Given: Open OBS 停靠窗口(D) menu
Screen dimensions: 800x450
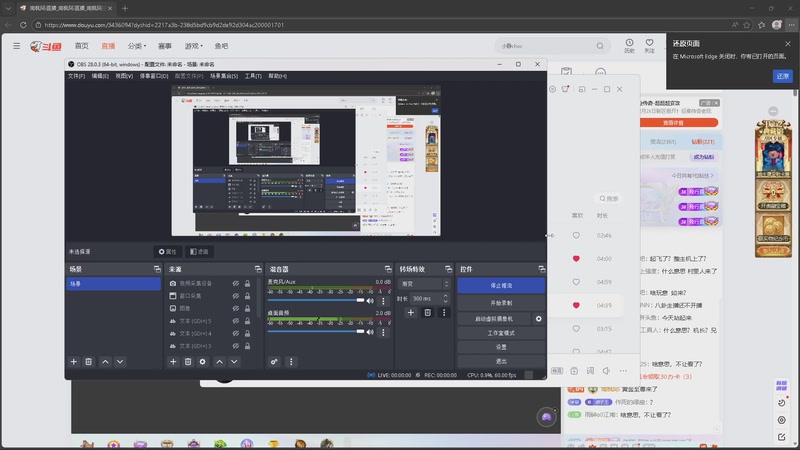Looking at the screenshot, I should (154, 76).
